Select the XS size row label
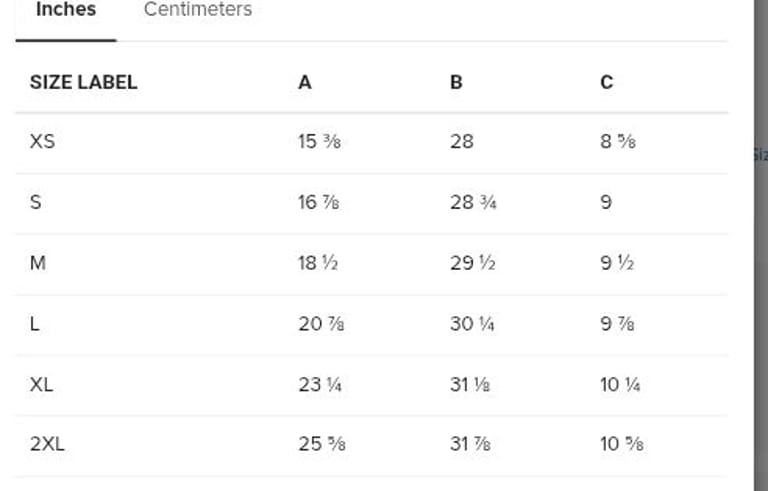The width and height of the screenshot is (768, 491). coord(42,142)
